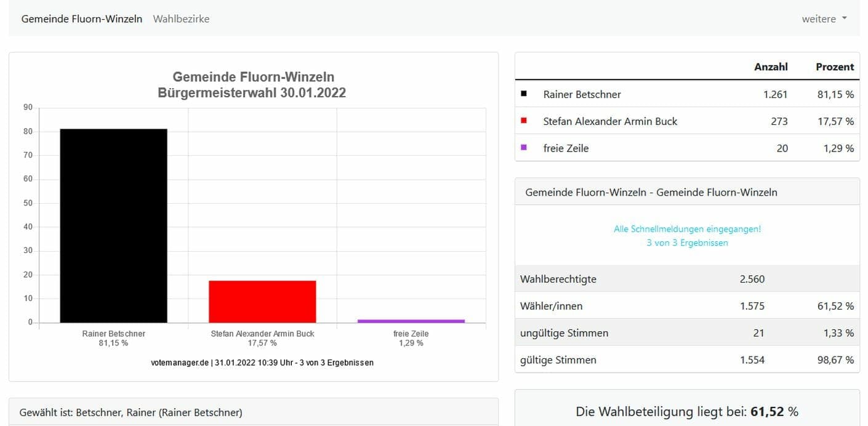This screenshot has height=426, width=868.
Task: Open the Gemeinde Fluorn-Winzeln navigation link
Action: pos(82,19)
